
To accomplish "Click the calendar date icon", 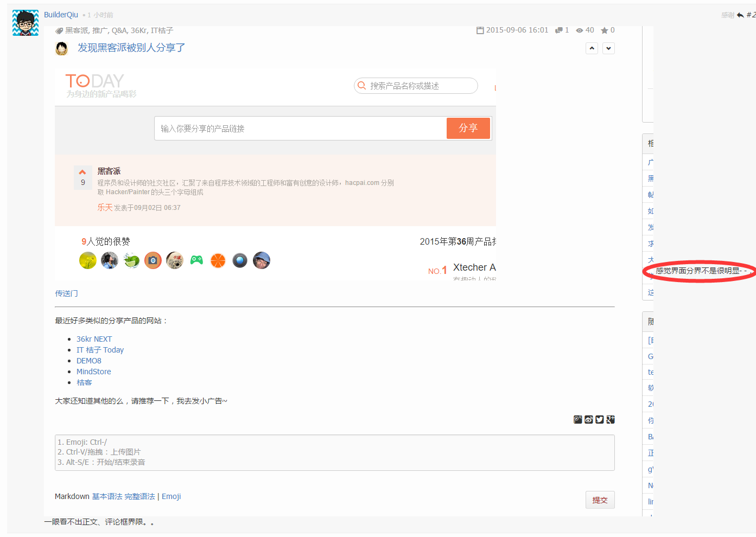I will pyautogui.click(x=480, y=30).
